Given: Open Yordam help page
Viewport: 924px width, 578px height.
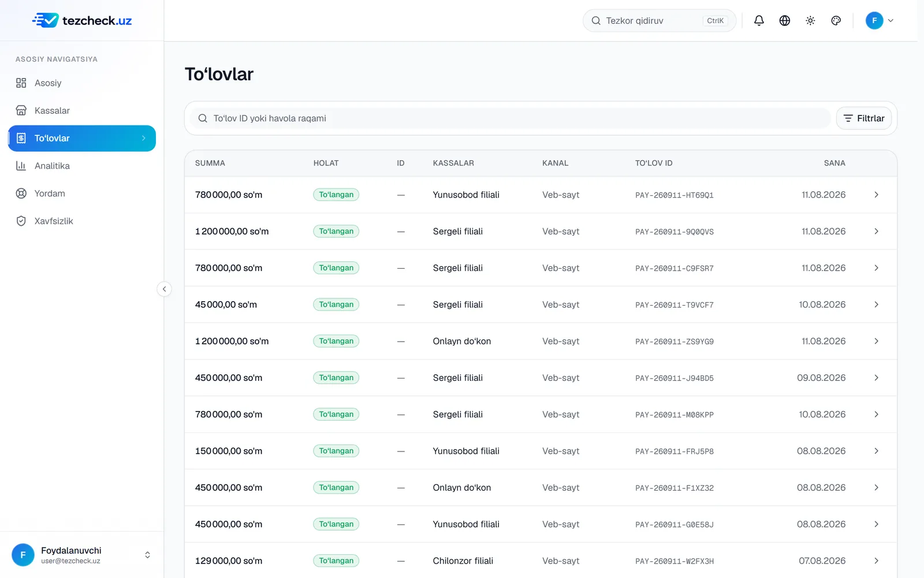Looking at the screenshot, I should [82, 194].
